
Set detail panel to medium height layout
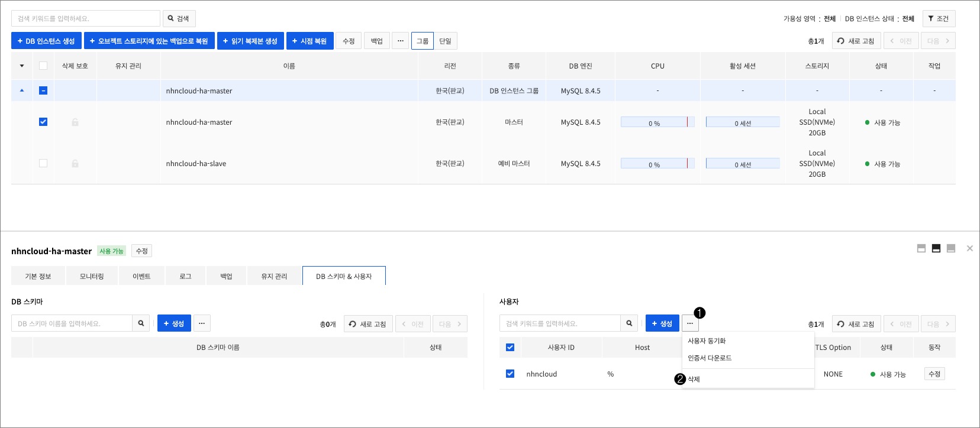click(936, 248)
